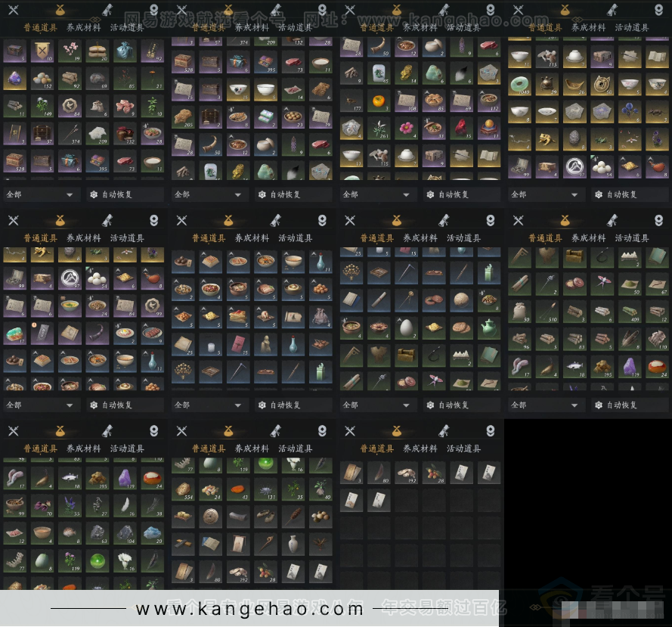
Task: Select the dark ore item with count 63
Action: [98, 532]
